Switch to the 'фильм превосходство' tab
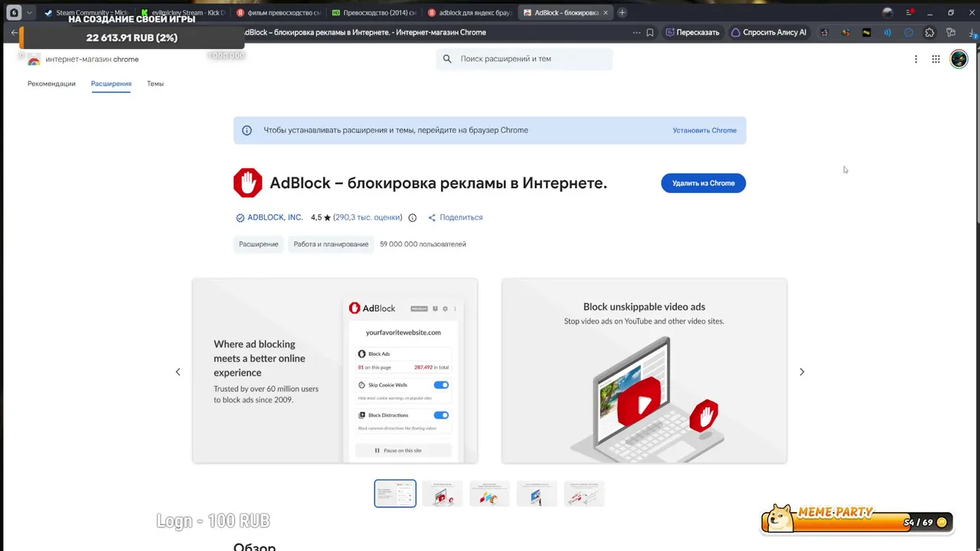The width and height of the screenshot is (980, 551). tap(278, 12)
